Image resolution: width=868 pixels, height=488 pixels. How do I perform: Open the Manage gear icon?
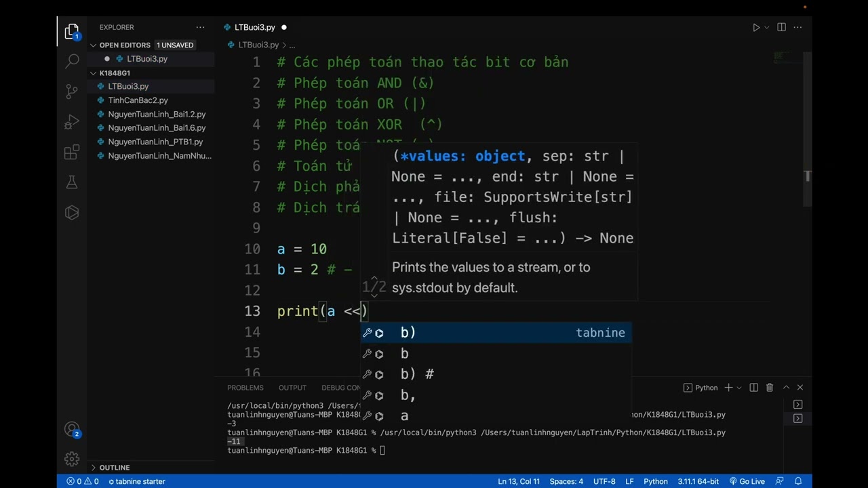pos(72,459)
